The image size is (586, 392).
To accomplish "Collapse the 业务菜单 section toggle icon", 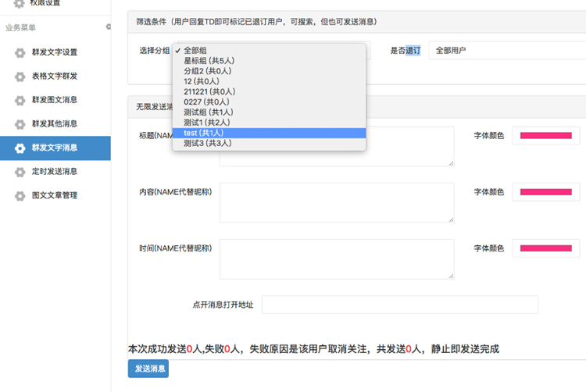I will (x=108, y=27).
